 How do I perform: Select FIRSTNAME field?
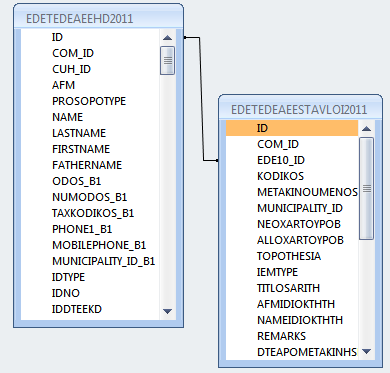(90, 149)
